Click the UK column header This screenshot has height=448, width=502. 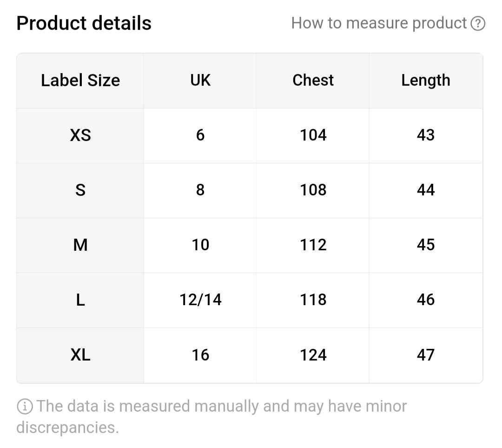(200, 80)
